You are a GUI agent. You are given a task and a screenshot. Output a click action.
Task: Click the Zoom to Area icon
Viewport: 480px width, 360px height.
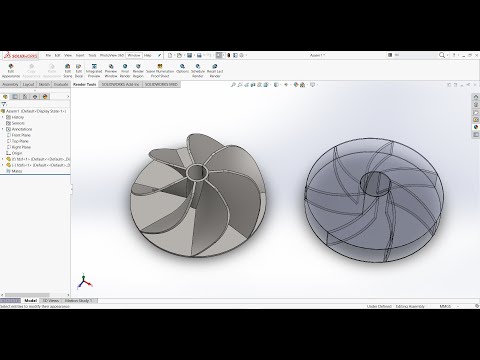point(240,85)
